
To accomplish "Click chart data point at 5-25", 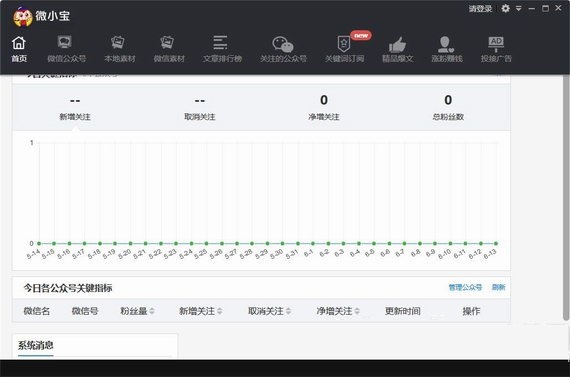I will [206, 244].
